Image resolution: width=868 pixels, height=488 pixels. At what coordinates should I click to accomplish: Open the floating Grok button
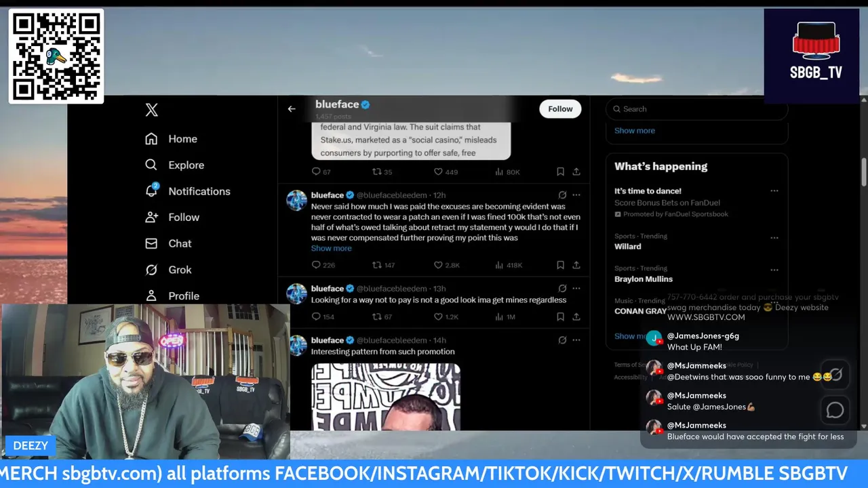(835, 374)
